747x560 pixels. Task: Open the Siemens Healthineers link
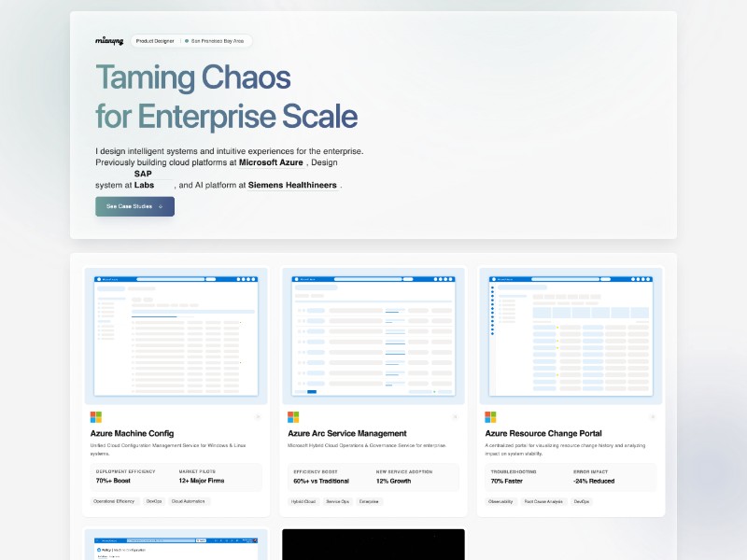coord(292,185)
